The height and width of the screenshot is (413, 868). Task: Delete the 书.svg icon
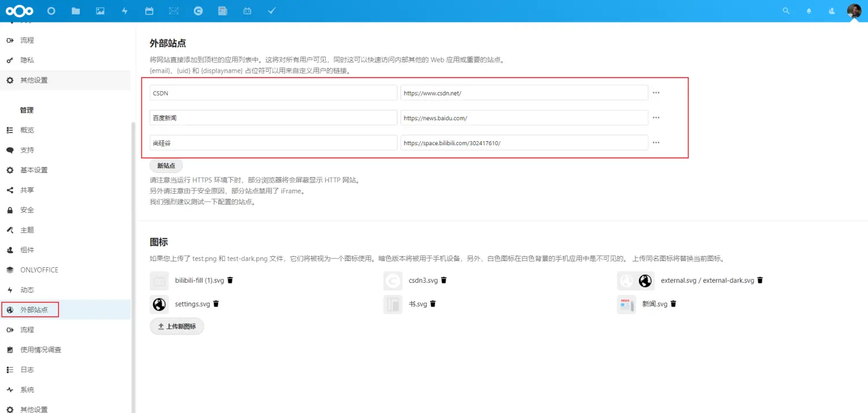pos(432,304)
